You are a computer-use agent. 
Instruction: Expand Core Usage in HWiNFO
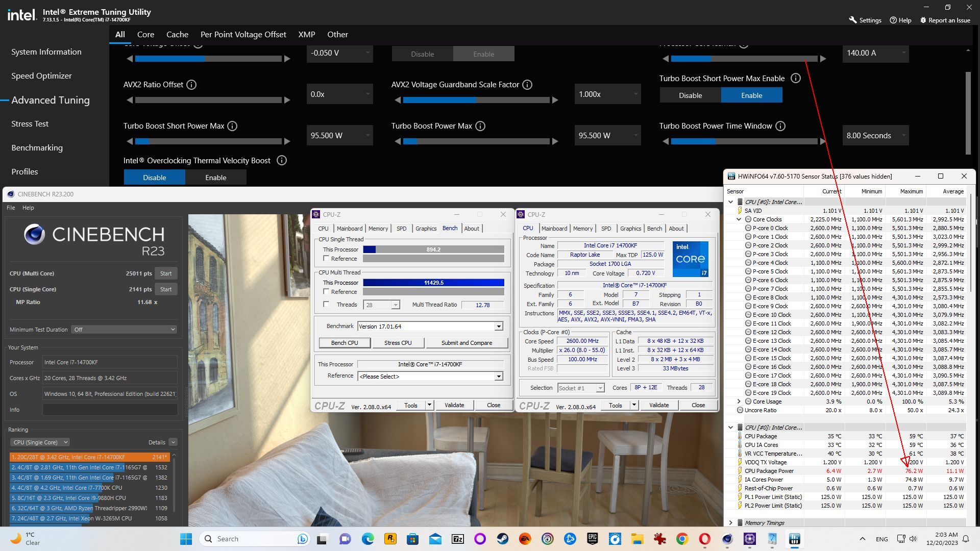(739, 402)
